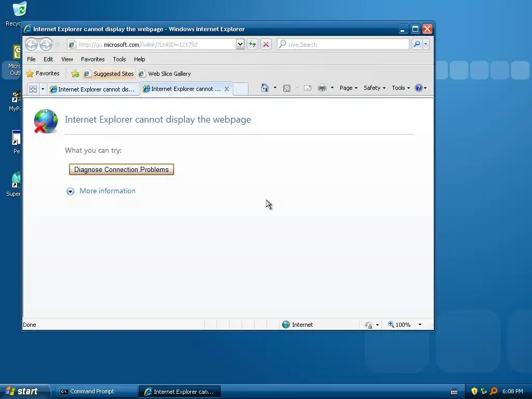Close the active tab with X
The width and height of the screenshot is (532, 399).
tap(227, 88)
